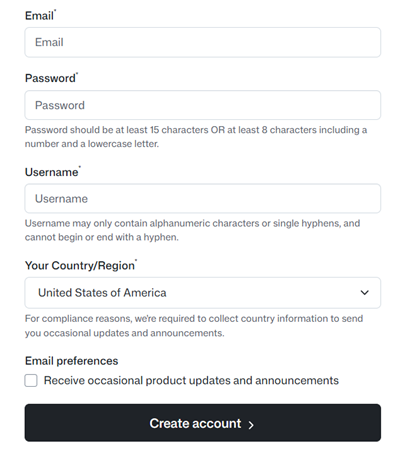
Task: Focus the Password input field
Action: pyautogui.click(x=203, y=105)
